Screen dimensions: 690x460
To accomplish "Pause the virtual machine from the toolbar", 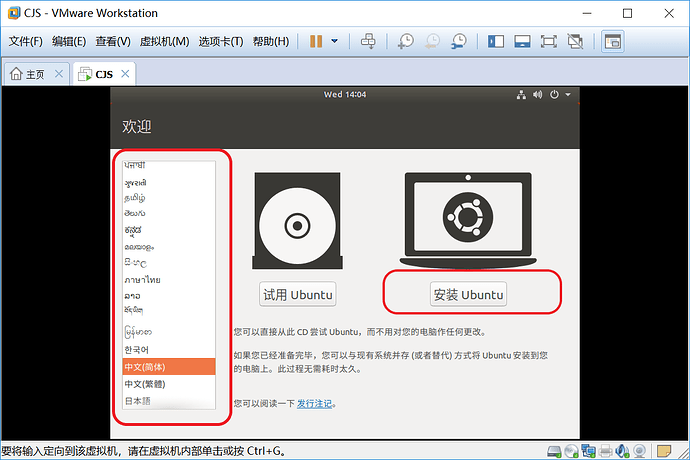I will coord(316,41).
